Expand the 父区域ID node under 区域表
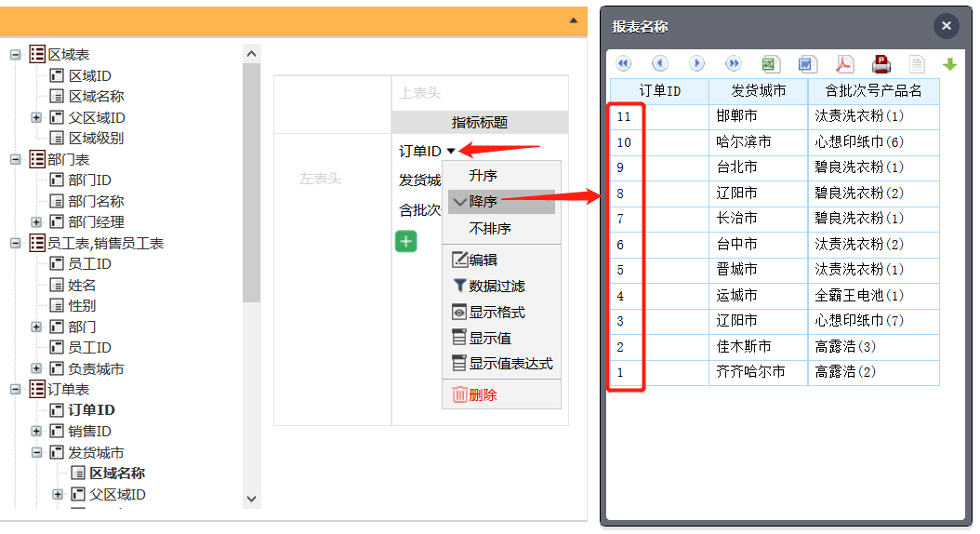Viewport: 980px width, 534px height. click(x=36, y=117)
